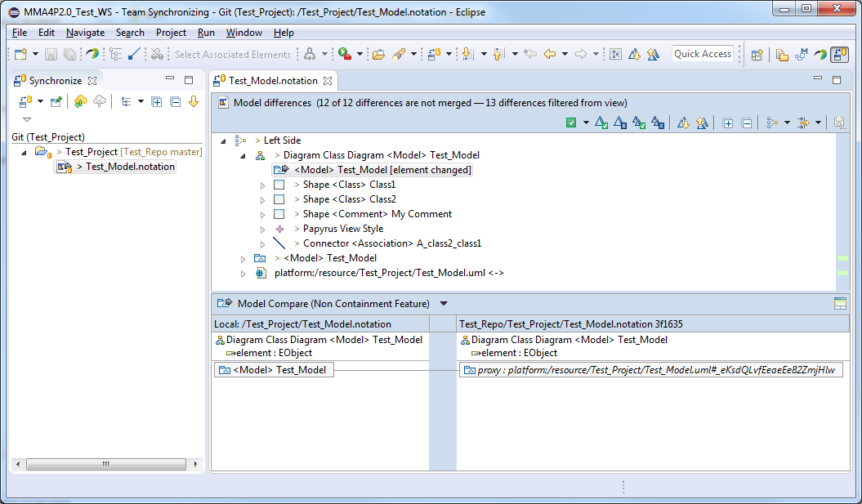Open the Project menu

point(171,33)
